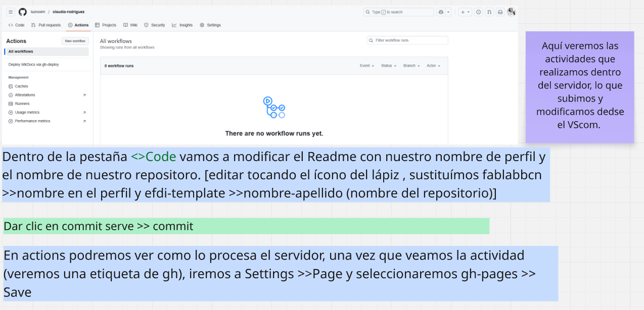Open the pull requests icon in header
The height and width of the screenshot is (310, 644).
tap(489, 12)
